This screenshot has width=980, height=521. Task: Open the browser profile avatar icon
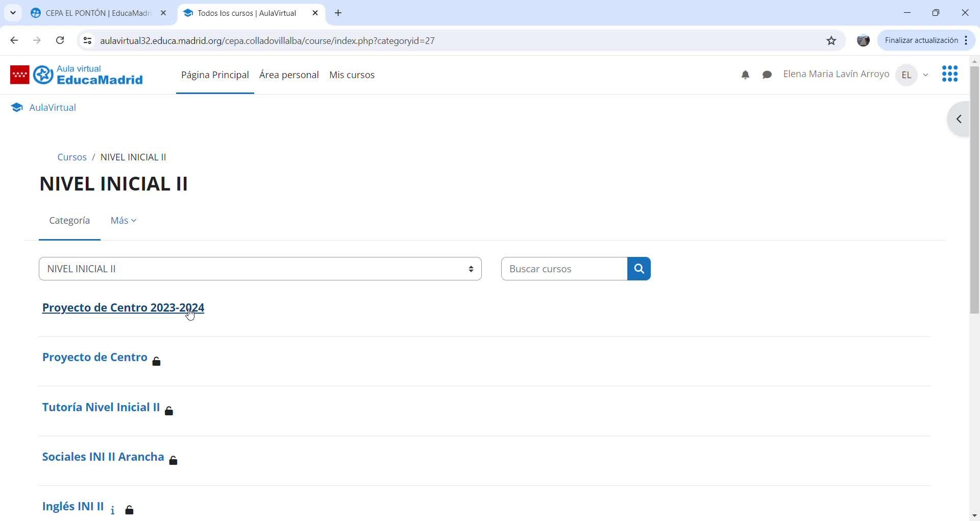tap(863, 41)
